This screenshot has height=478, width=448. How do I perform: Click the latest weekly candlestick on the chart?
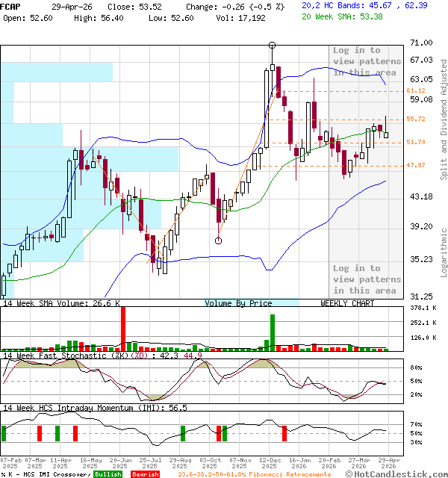(x=386, y=134)
